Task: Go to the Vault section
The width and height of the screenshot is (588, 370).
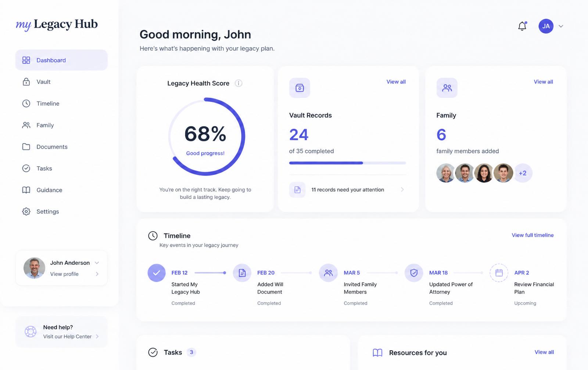Action: point(61,82)
